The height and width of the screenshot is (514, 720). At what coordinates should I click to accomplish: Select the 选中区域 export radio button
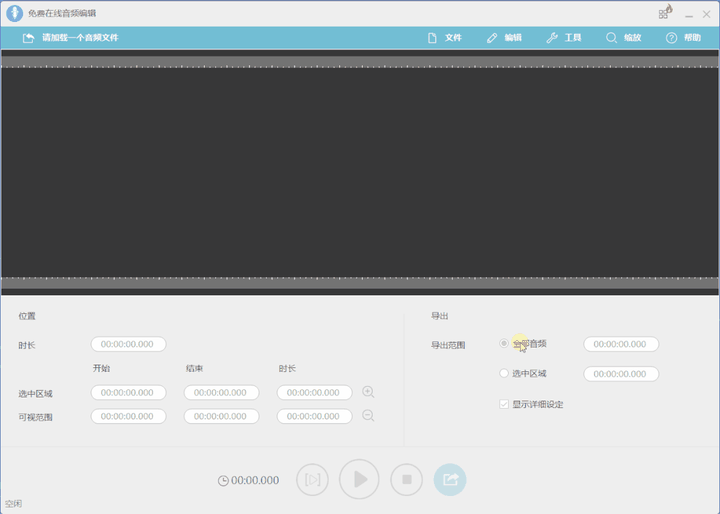click(x=504, y=373)
